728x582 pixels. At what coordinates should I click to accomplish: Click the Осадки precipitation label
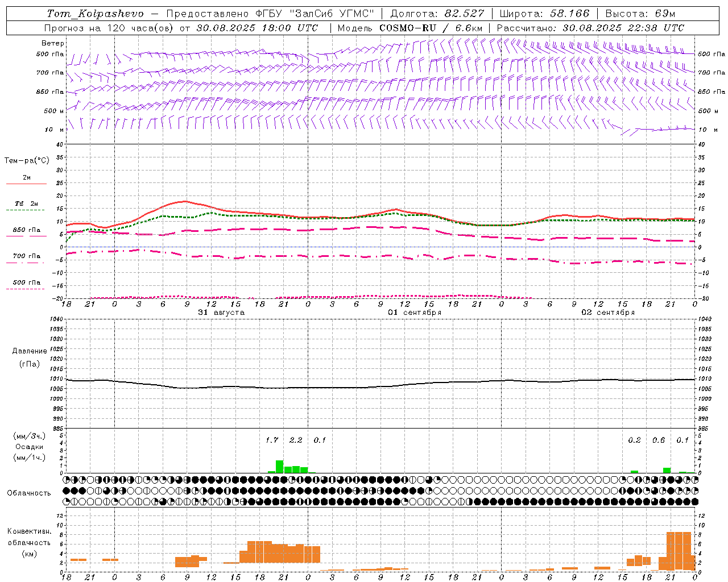coord(30,447)
